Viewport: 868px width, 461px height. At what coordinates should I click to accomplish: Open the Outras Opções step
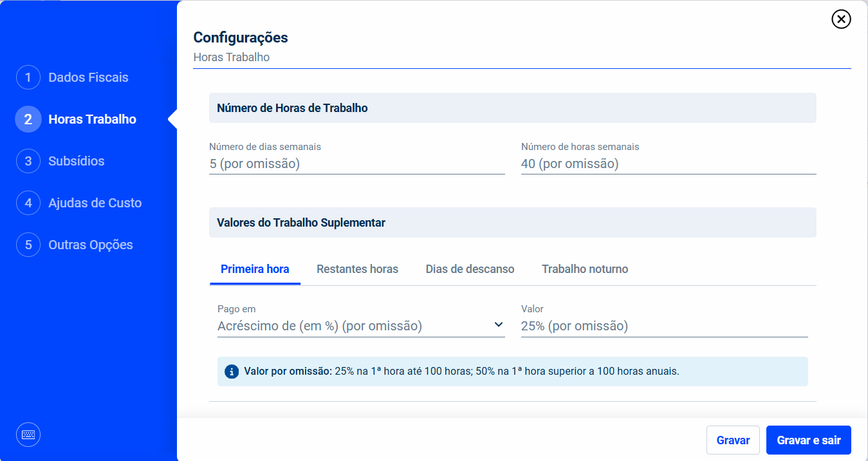pos(91,245)
